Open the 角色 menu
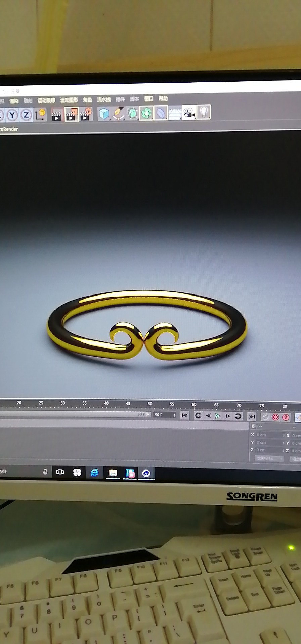The image size is (301, 644). point(87,100)
